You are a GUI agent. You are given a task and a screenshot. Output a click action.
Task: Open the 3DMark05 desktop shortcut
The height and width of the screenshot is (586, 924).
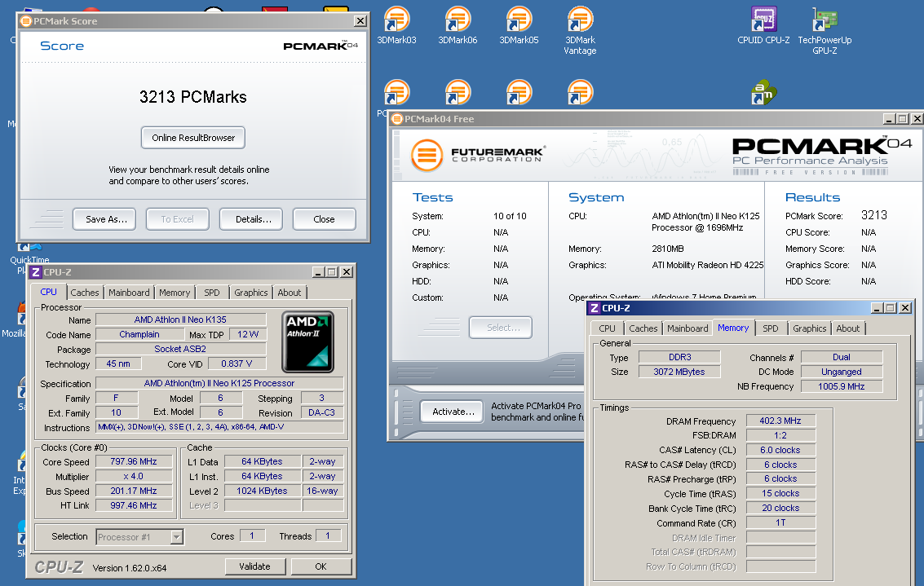[x=519, y=25]
